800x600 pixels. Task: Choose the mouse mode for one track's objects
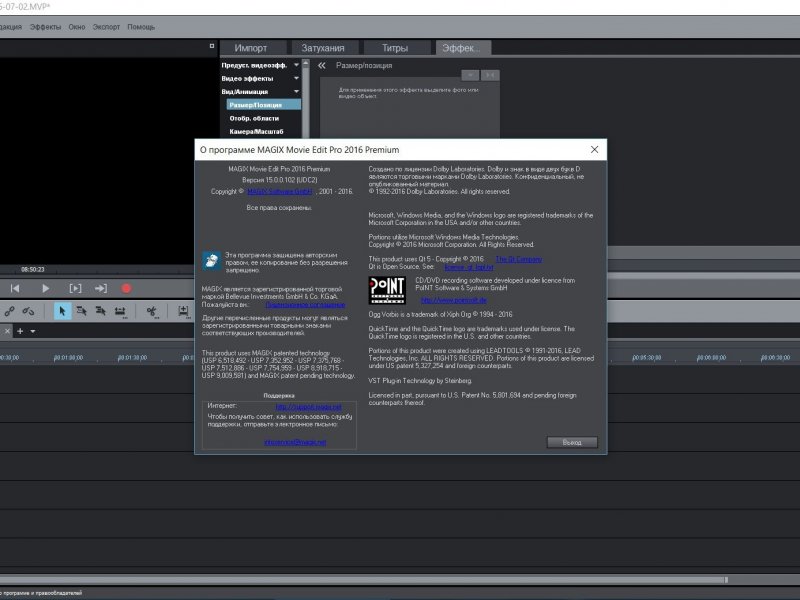[81, 311]
